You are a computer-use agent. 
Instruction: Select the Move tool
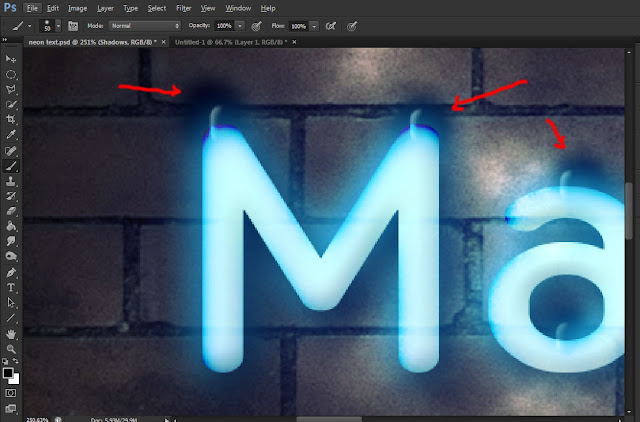(11, 59)
